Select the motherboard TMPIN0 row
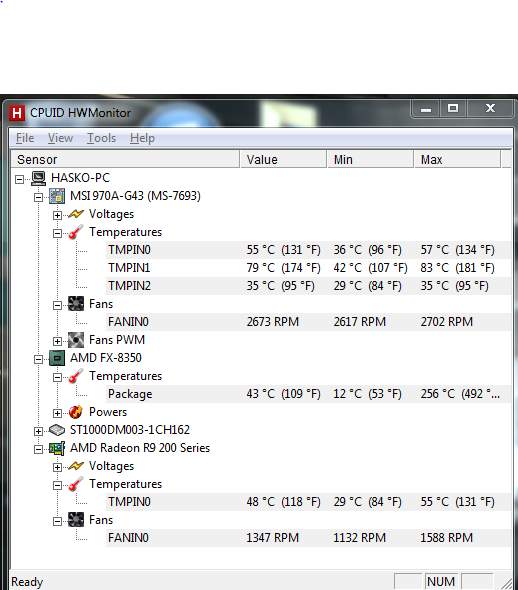 pos(308,250)
